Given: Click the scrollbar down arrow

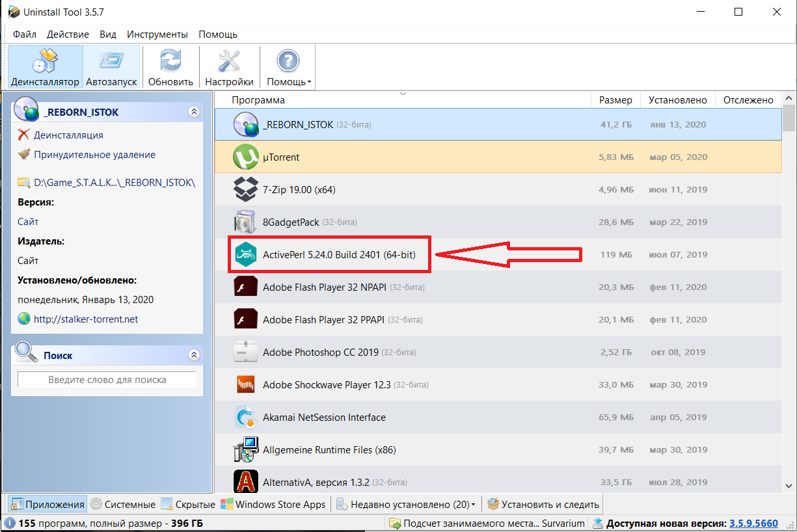Looking at the screenshot, I should pos(789,486).
